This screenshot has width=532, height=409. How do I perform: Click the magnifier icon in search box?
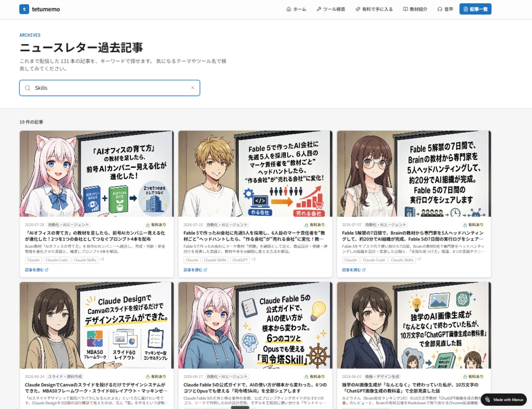click(28, 88)
